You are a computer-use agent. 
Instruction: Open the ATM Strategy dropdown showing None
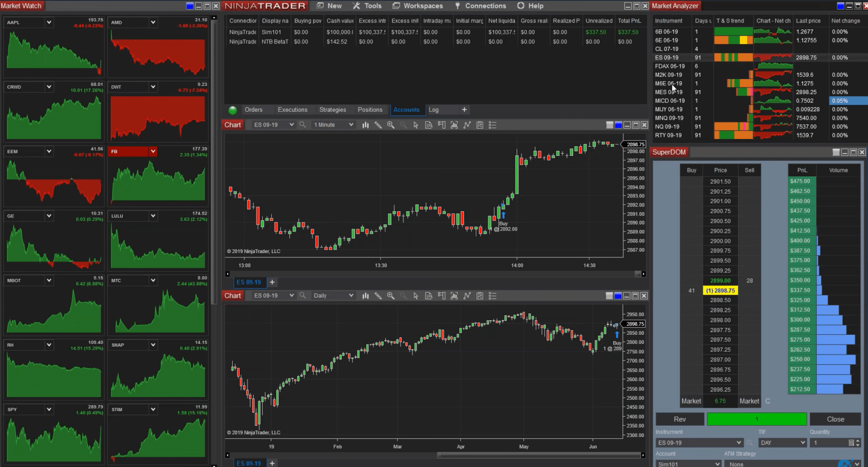click(x=792, y=464)
